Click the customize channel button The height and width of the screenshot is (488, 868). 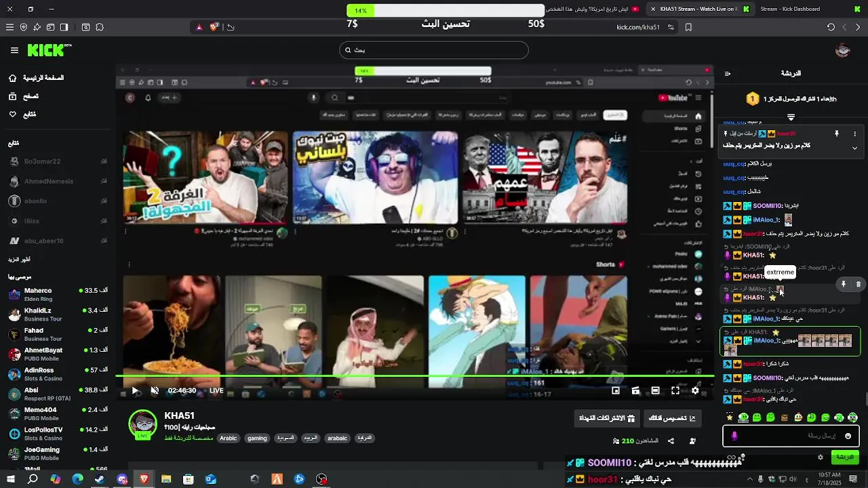tap(673, 418)
